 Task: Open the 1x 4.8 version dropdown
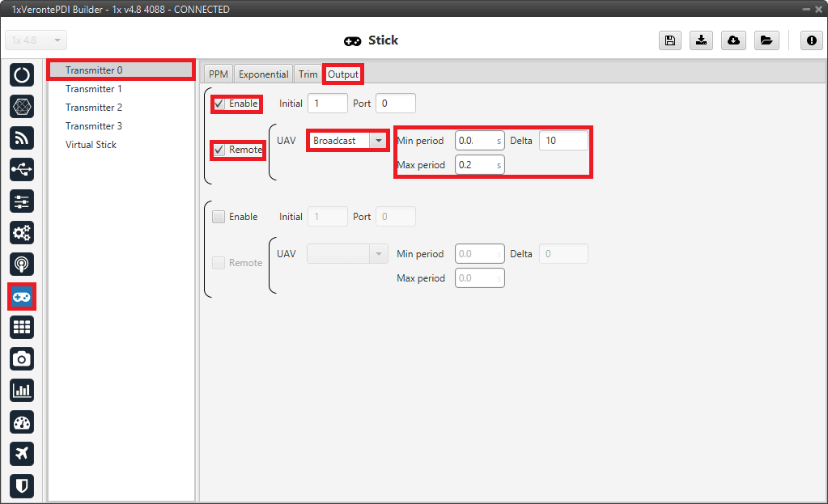pyautogui.click(x=36, y=40)
